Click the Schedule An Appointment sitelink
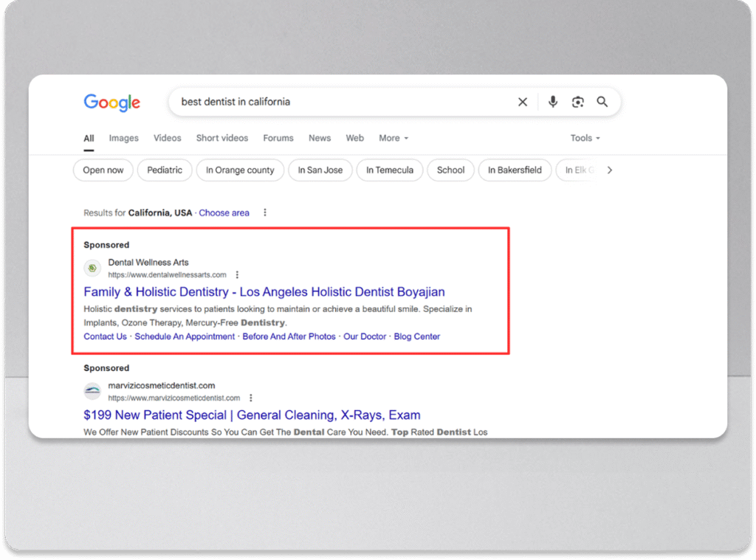Viewport: 756px width, 560px height. [x=185, y=336]
